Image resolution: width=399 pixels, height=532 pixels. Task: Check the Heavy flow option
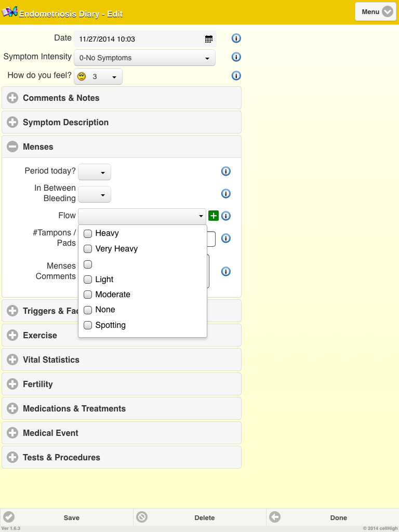pos(88,233)
